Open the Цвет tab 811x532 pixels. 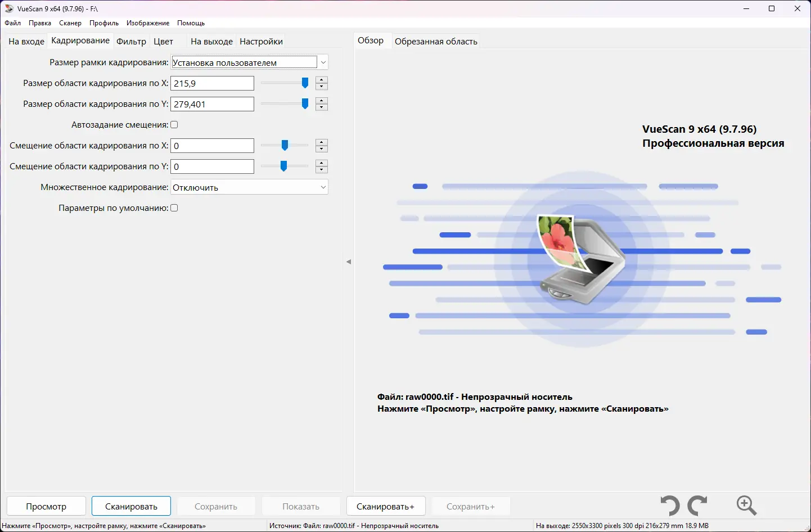(x=164, y=42)
